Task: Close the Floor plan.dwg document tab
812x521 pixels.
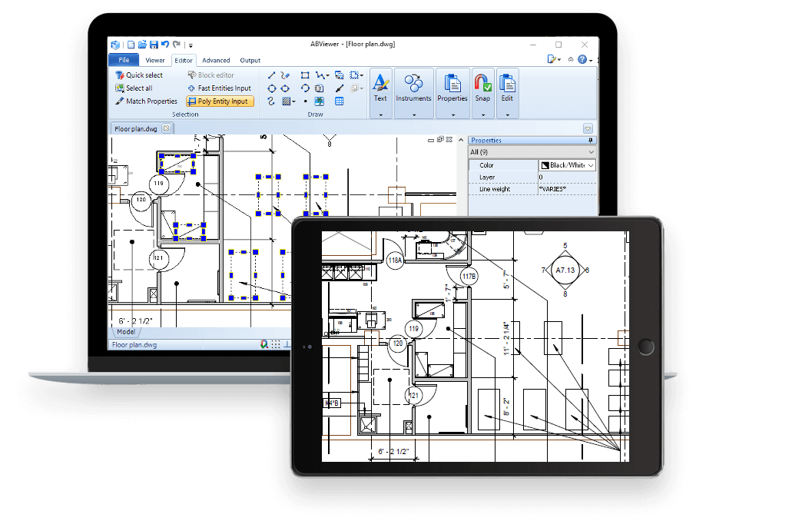Action: [166, 128]
